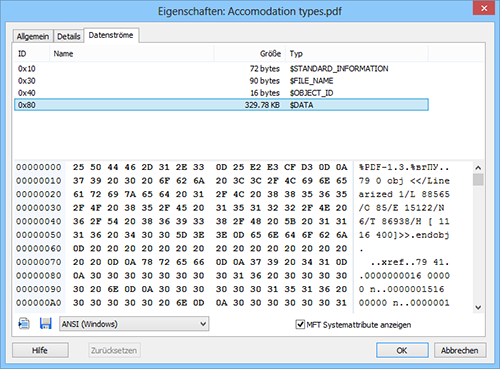This screenshot has width=500, height=369.
Task: Open the ANSI (Windows) encoding dropdown
Action: 134,324
